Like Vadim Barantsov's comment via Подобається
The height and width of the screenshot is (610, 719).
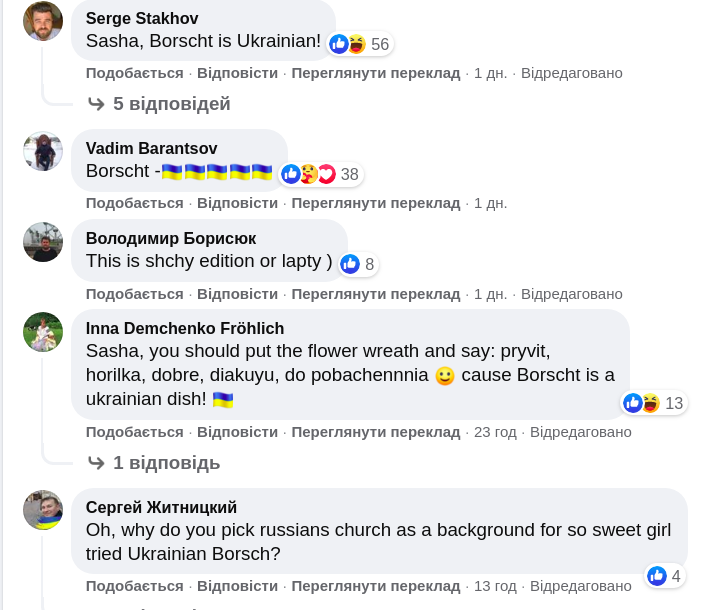tap(134, 203)
